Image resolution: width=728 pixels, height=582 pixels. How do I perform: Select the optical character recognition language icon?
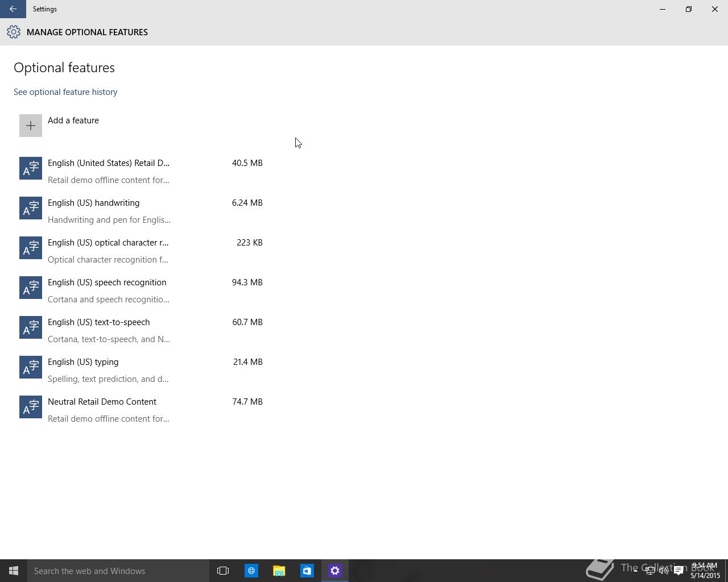click(31, 248)
